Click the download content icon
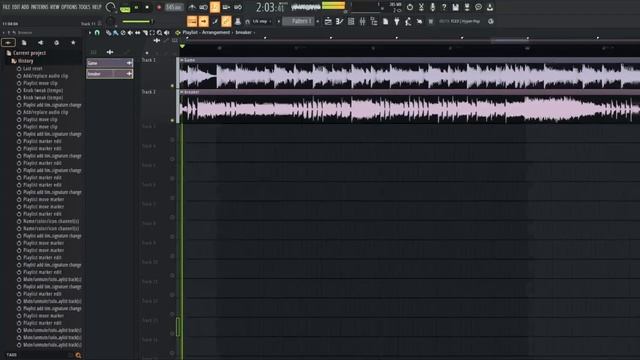This screenshot has height=360, width=640. 490,7
